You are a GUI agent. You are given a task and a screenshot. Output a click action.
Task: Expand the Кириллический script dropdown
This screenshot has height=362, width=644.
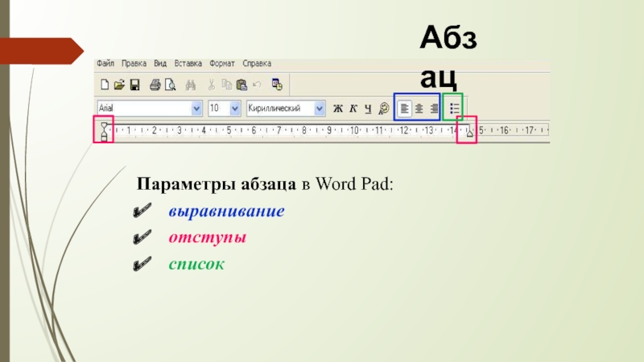pyautogui.click(x=319, y=108)
